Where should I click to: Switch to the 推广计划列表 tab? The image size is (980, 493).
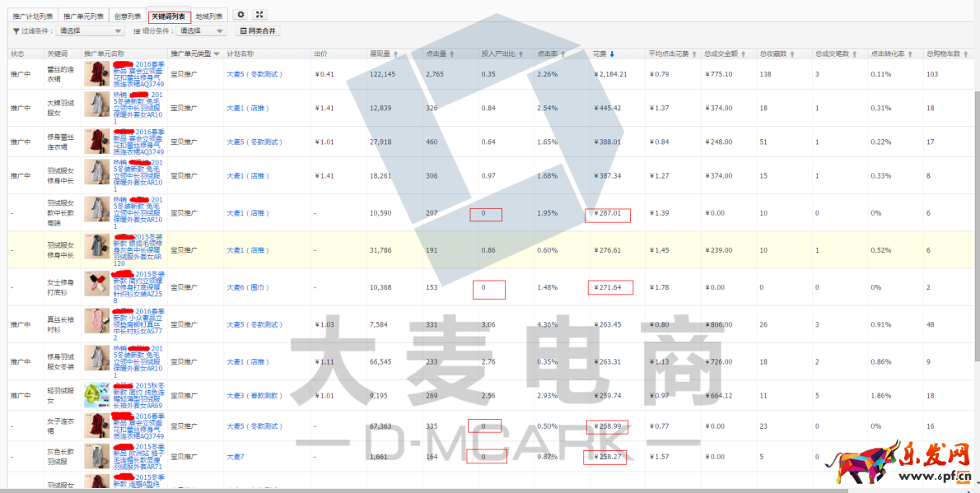[33, 16]
